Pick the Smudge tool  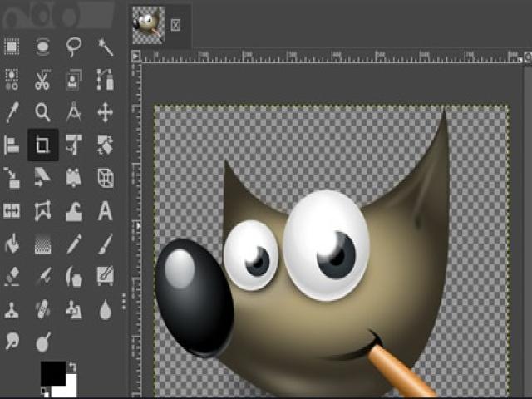(x=12, y=341)
